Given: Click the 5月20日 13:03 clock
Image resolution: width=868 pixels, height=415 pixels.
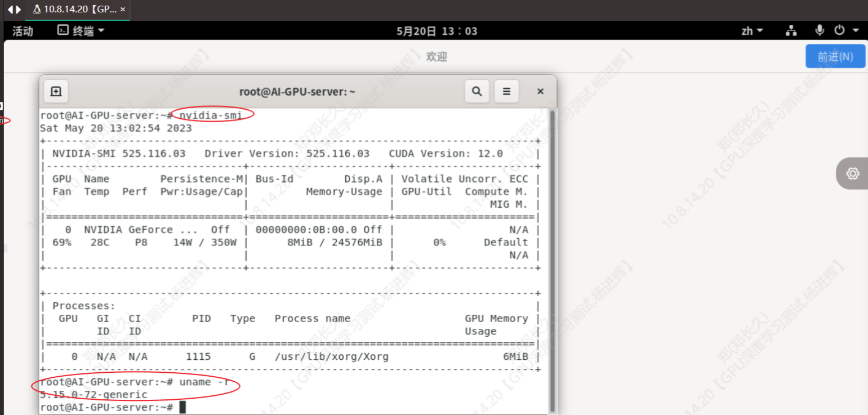Looking at the screenshot, I should click(437, 31).
